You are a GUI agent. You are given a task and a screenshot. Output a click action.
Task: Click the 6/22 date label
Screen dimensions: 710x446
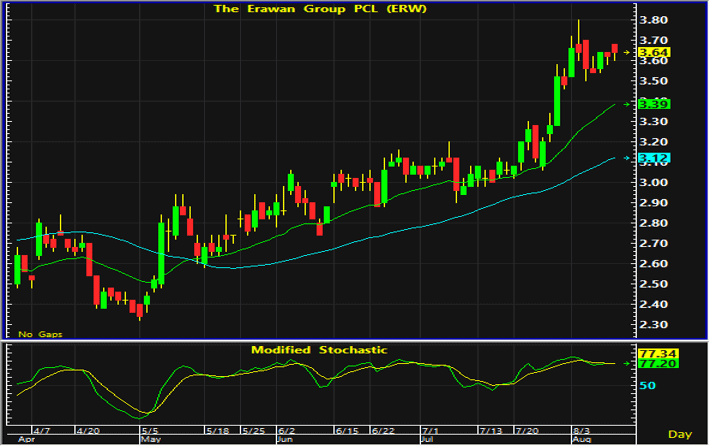click(x=383, y=431)
